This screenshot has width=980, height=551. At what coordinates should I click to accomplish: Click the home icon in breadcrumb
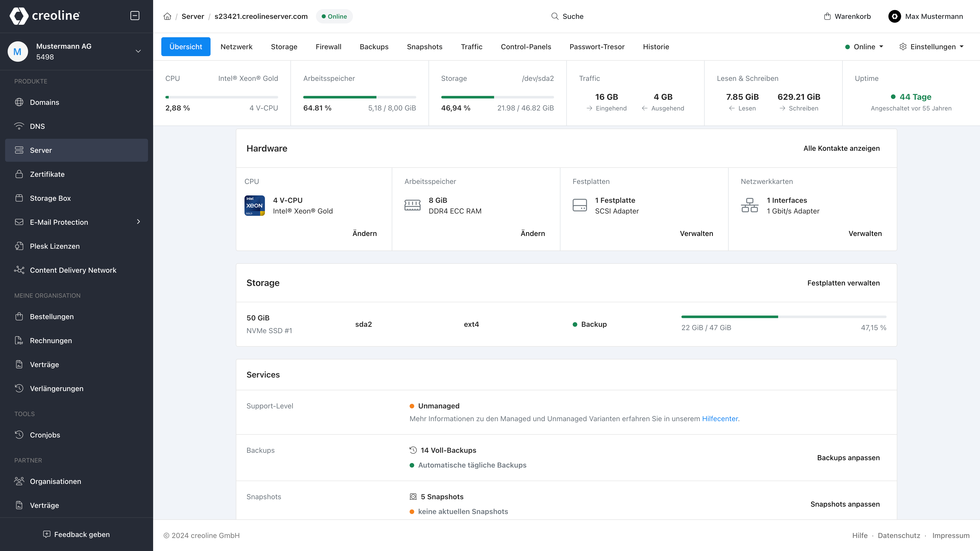pos(167,16)
